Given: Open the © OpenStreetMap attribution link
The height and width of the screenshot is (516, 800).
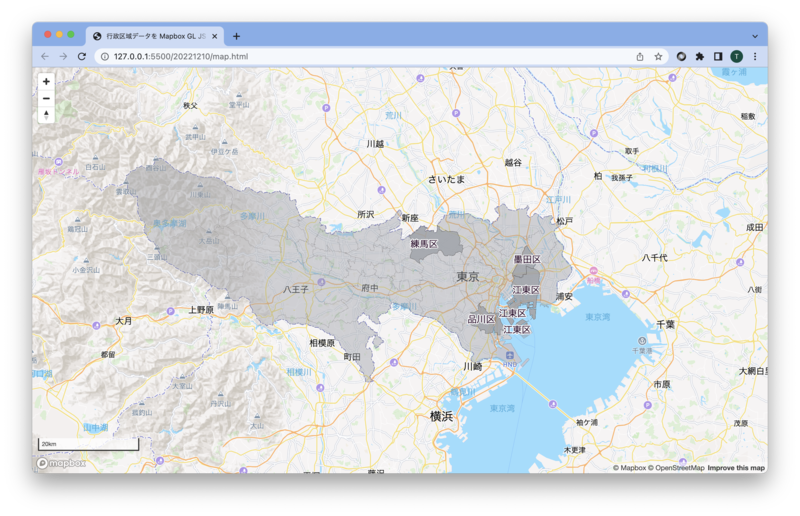Looking at the screenshot, I should (676, 468).
